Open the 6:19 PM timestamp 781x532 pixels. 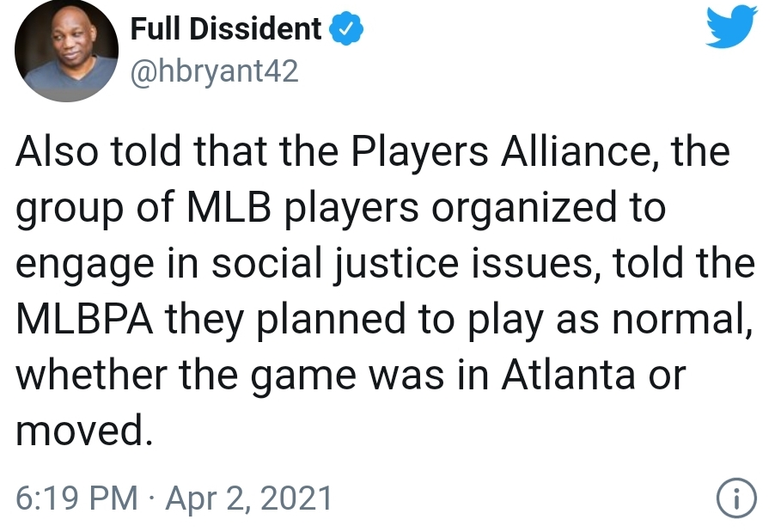click(x=76, y=498)
